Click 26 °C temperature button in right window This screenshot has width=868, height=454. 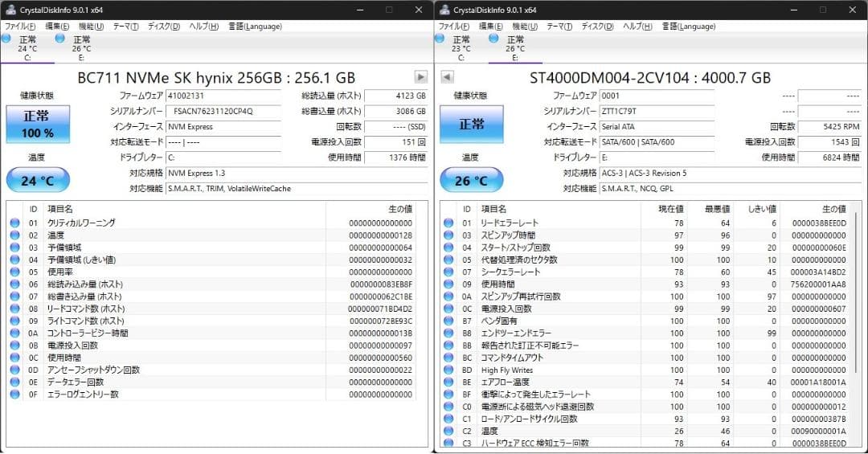click(x=472, y=180)
